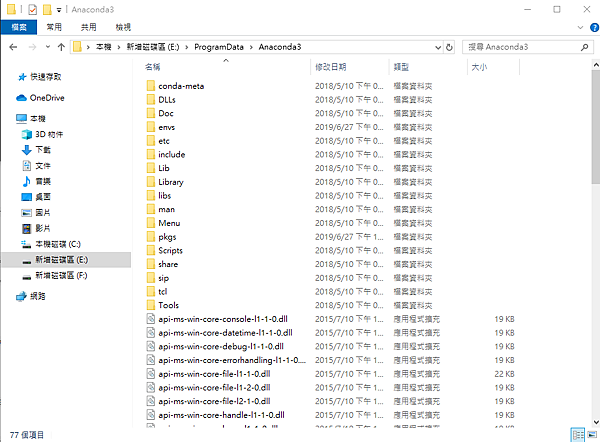Open Quick access star in sidebar
Image resolution: width=600 pixels, height=442 pixels.
pyautogui.click(x=22, y=77)
